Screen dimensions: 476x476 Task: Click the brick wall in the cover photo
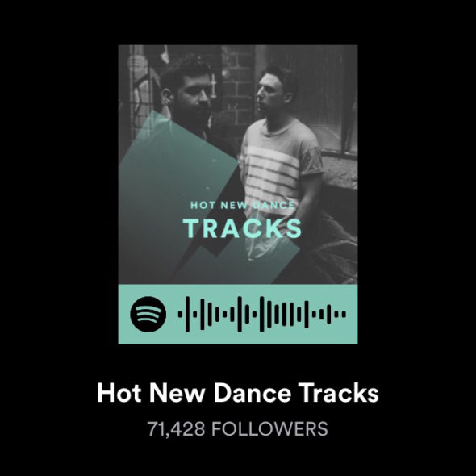coord(238,85)
